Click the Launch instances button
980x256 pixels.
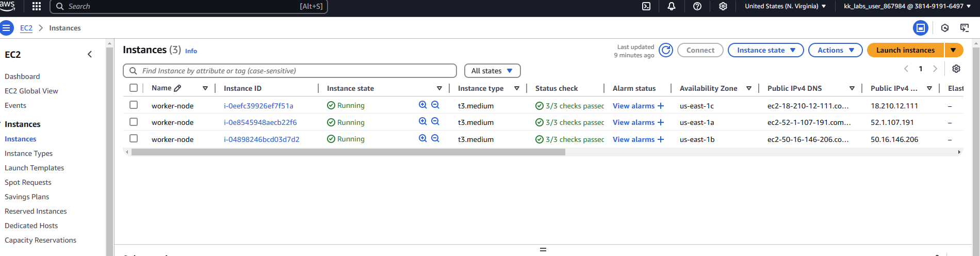pyautogui.click(x=905, y=50)
